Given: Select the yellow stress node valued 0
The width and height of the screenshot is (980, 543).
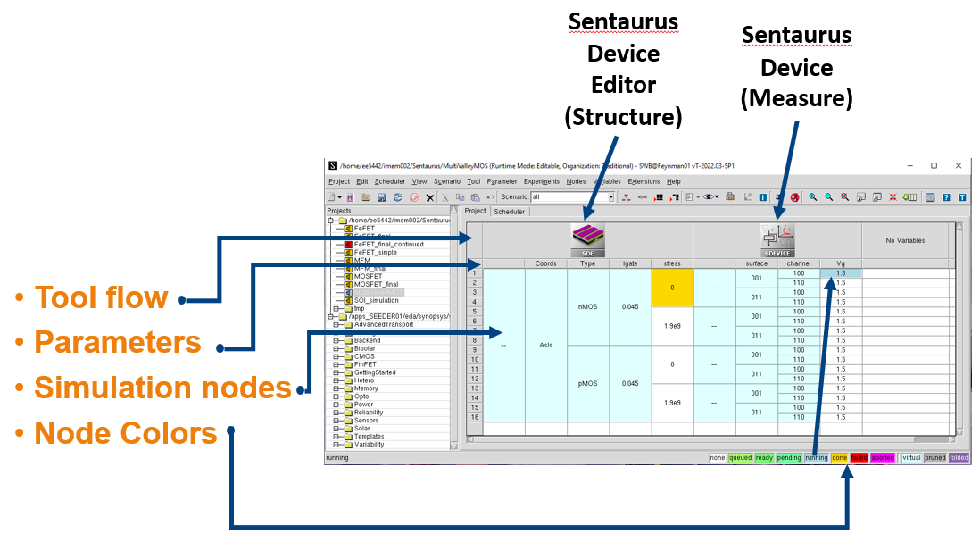Looking at the screenshot, I should 672,288.
